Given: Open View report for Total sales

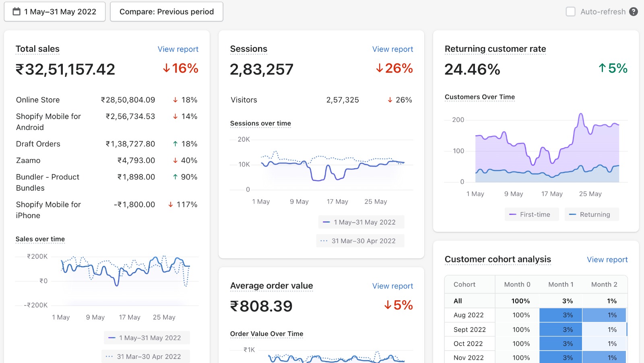Looking at the screenshot, I should click(x=178, y=49).
